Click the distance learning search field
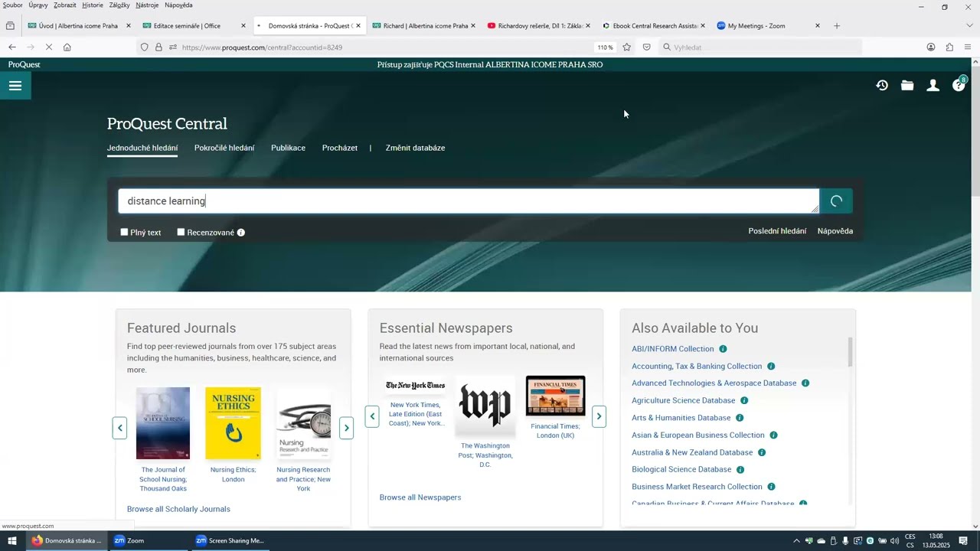 (469, 201)
